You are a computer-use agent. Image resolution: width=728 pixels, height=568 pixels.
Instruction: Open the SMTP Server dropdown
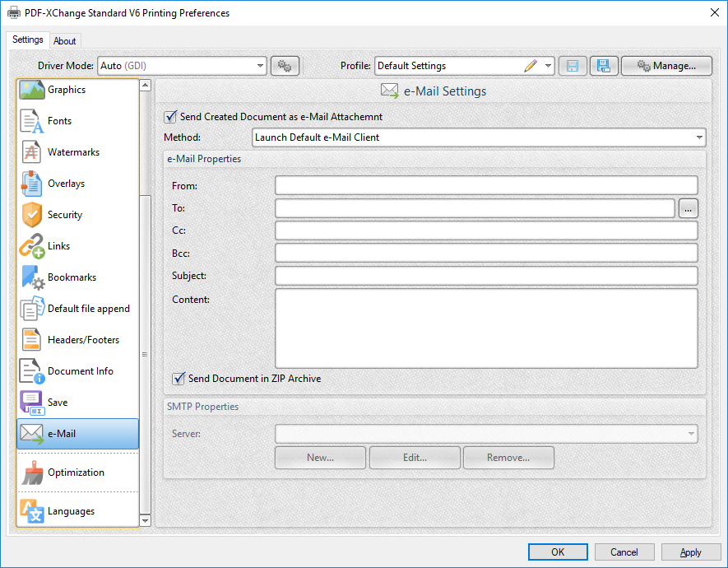tap(486, 434)
